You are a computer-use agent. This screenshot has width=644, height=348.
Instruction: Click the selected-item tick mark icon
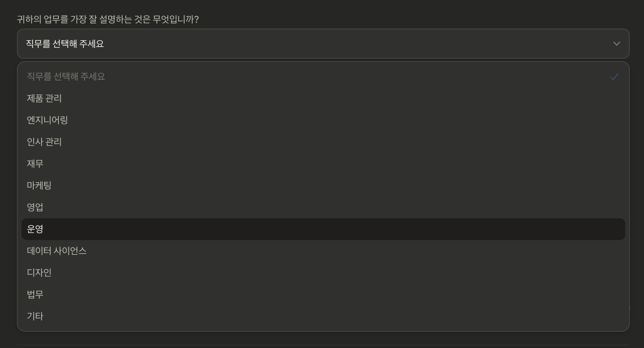614,77
